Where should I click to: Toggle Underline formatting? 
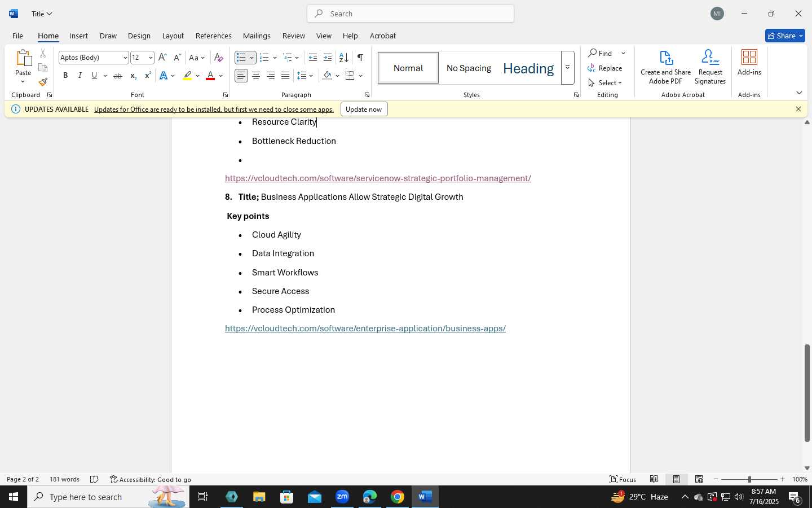point(94,76)
